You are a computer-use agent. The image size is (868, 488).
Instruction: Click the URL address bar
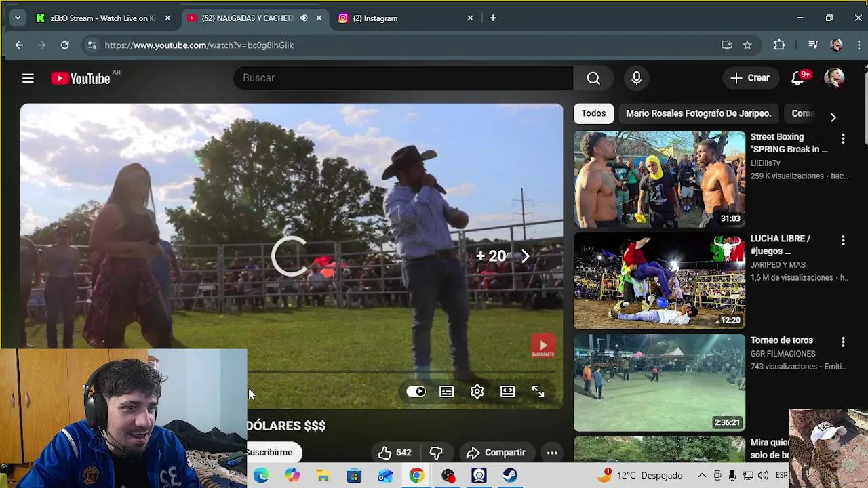[407, 45]
